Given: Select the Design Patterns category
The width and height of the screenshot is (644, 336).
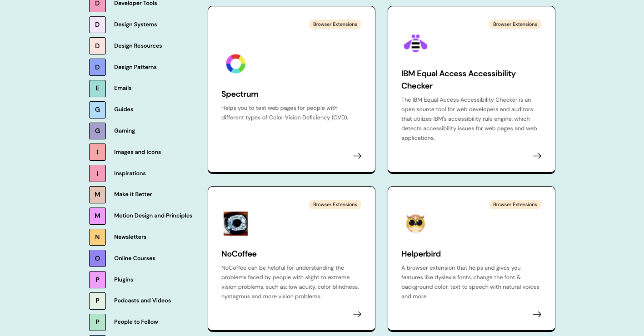Looking at the screenshot, I should pos(135,67).
